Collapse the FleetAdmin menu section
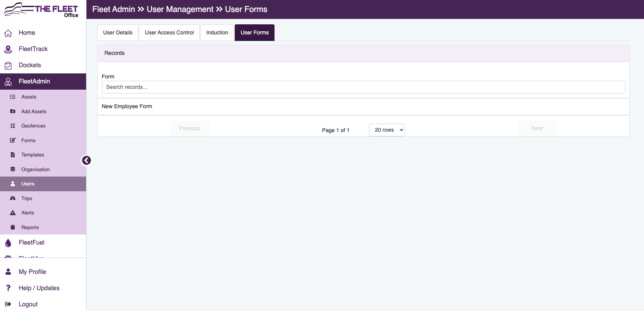 coord(43,82)
